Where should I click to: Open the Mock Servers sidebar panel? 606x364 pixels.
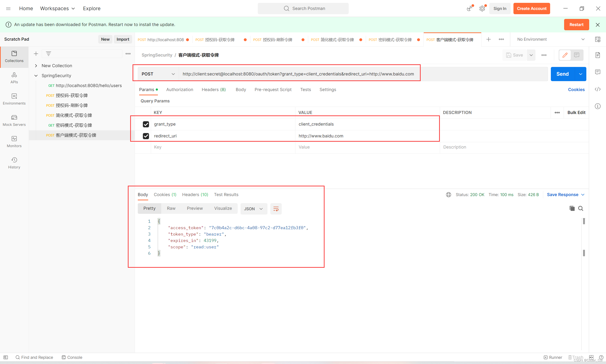click(14, 120)
